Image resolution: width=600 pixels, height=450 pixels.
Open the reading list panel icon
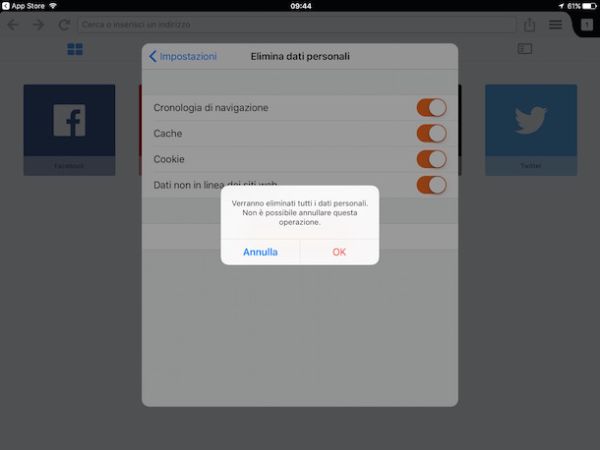(x=524, y=49)
